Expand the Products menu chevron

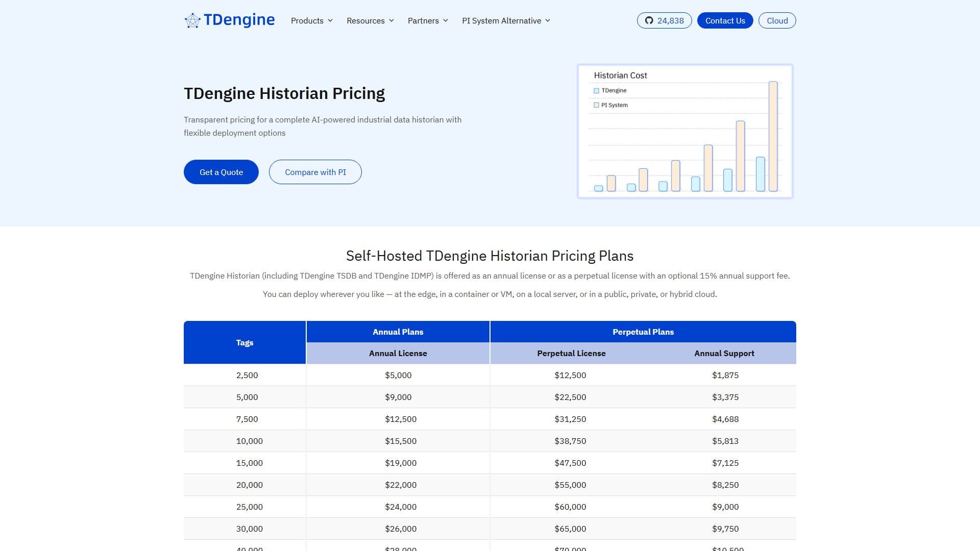[x=330, y=20]
